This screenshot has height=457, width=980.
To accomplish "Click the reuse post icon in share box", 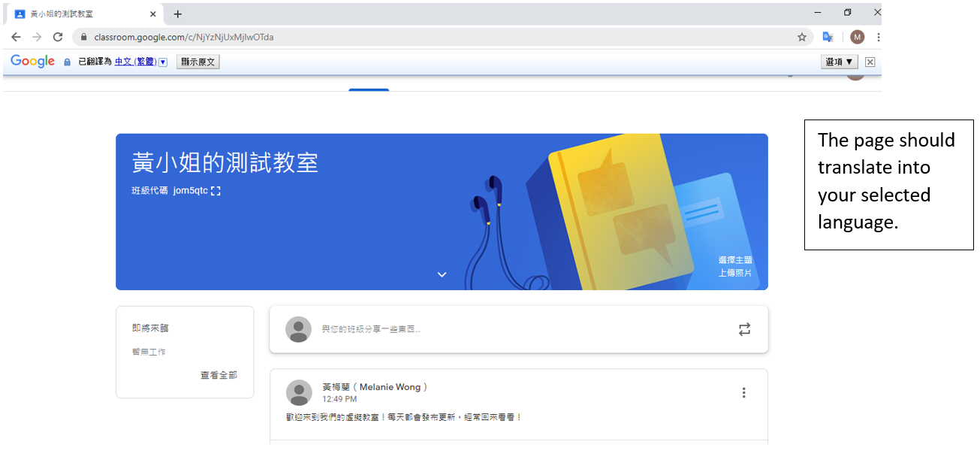I will pos(743,329).
